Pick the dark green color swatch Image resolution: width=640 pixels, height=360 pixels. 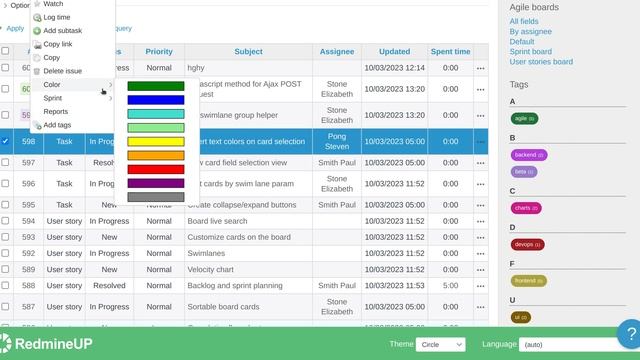pos(156,86)
